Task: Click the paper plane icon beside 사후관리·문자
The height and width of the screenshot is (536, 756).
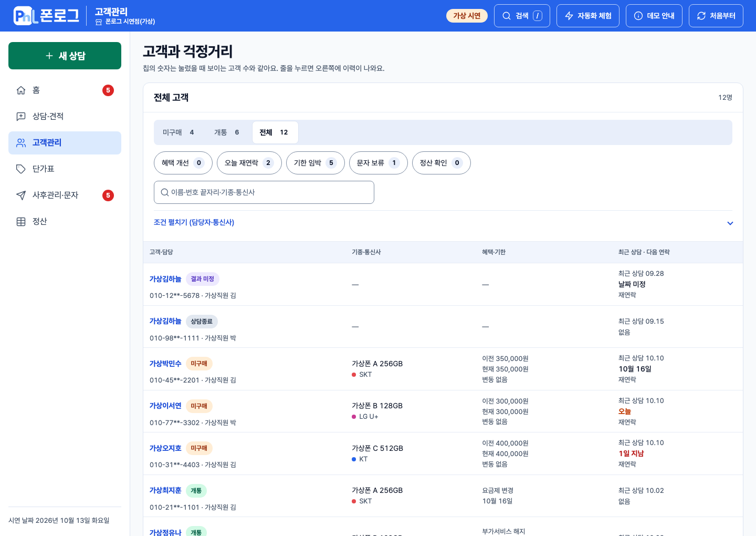Action: (21, 195)
